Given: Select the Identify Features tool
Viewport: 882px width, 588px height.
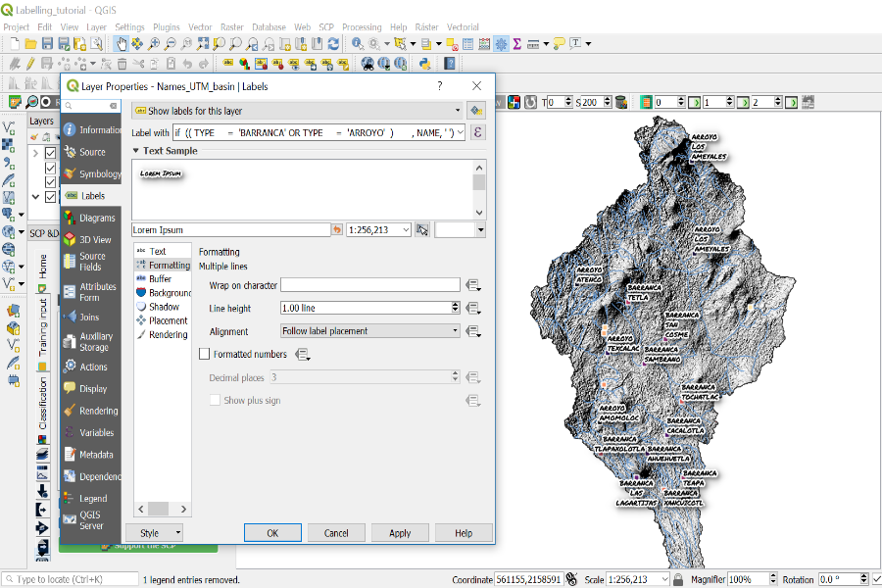Looking at the screenshot, I should (357, 44).
